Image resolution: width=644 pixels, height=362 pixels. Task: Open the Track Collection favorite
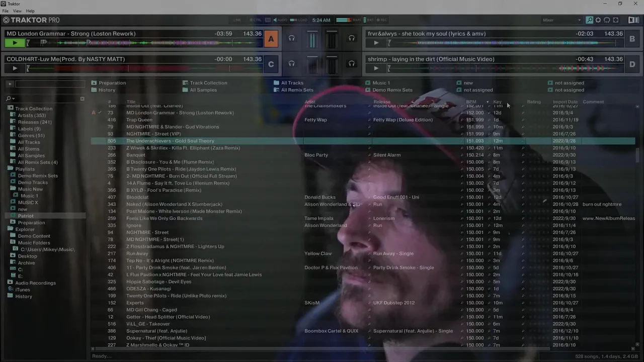pyautogui.click(x=205, y=83)
